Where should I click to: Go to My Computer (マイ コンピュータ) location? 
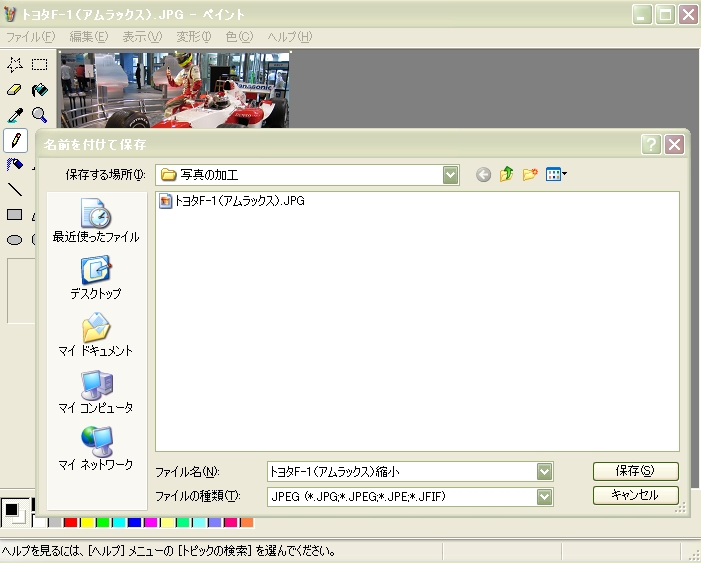tap(96, 392)
